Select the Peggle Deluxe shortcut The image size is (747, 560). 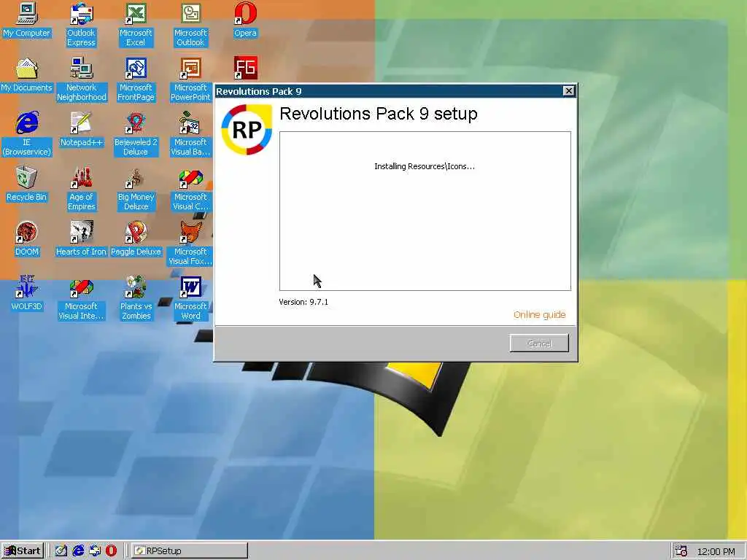136,239
